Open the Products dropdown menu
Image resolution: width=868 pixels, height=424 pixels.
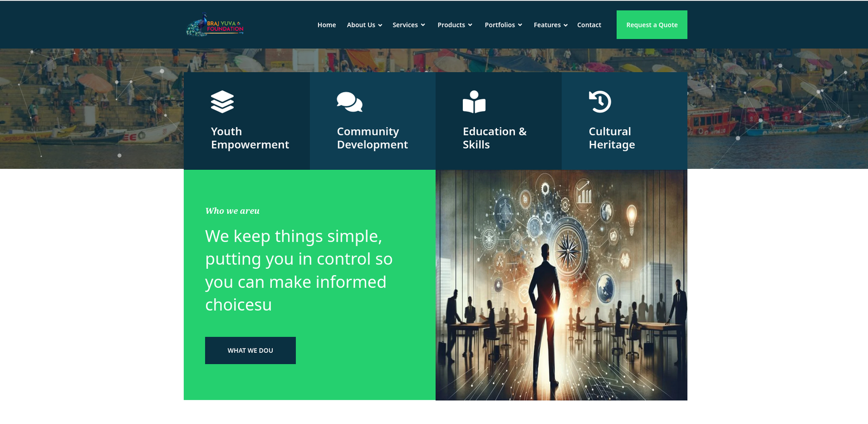[x=455, y=25]
